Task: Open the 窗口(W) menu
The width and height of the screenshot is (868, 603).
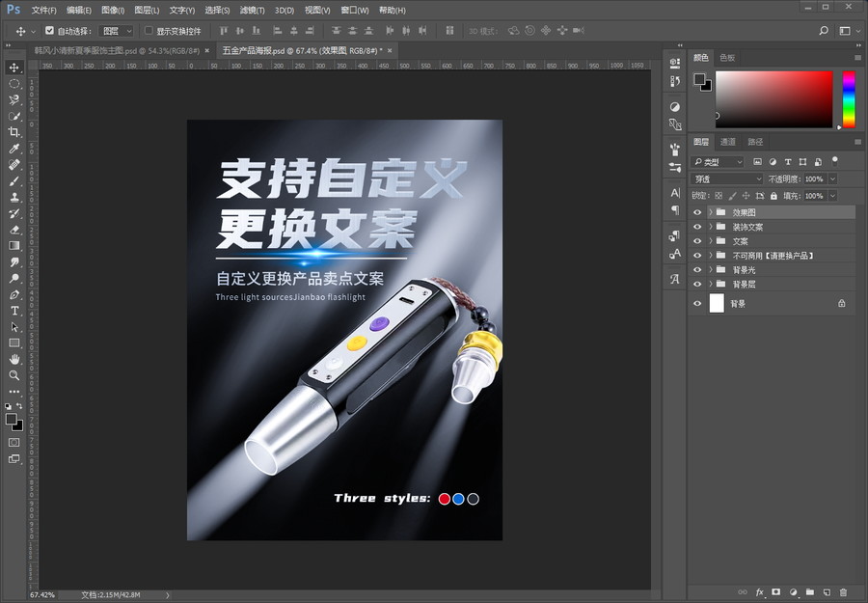Action: pos(354,10)
